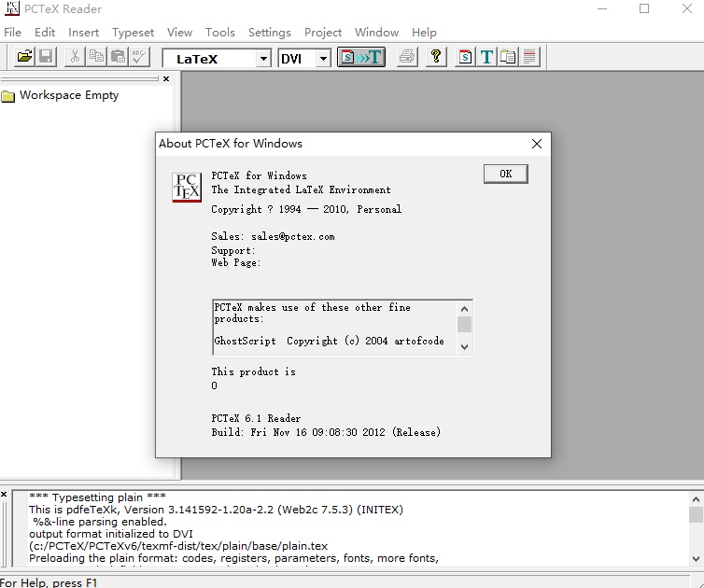Screen dimensions: 704x588
Task: Click up arrow in credits text box
Action: 465,309
